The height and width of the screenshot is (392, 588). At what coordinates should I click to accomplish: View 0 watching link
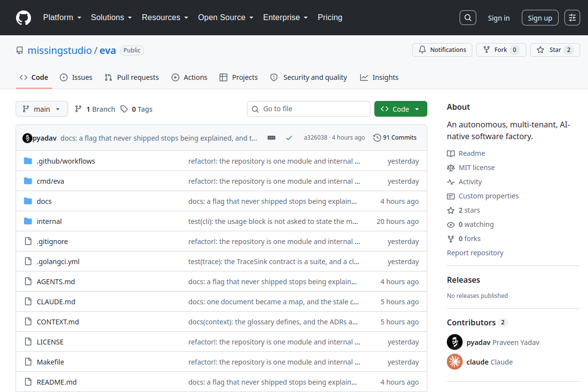tap(470, 224)
